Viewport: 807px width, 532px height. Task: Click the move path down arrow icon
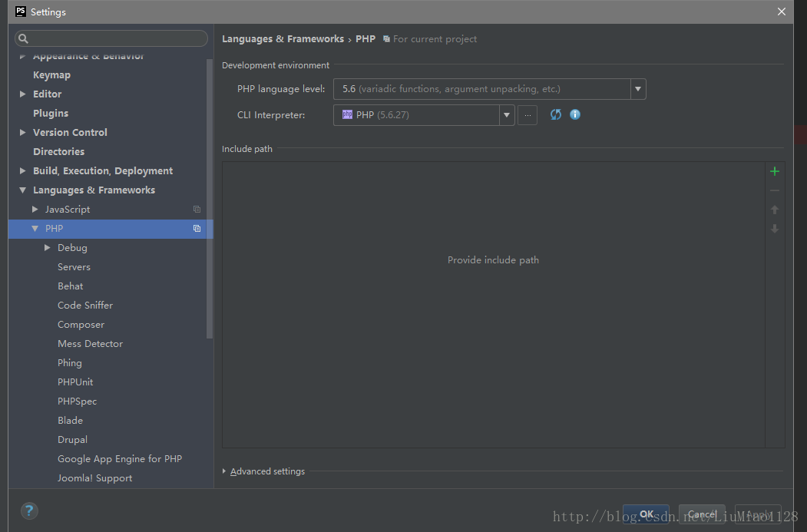coord(775,229)
